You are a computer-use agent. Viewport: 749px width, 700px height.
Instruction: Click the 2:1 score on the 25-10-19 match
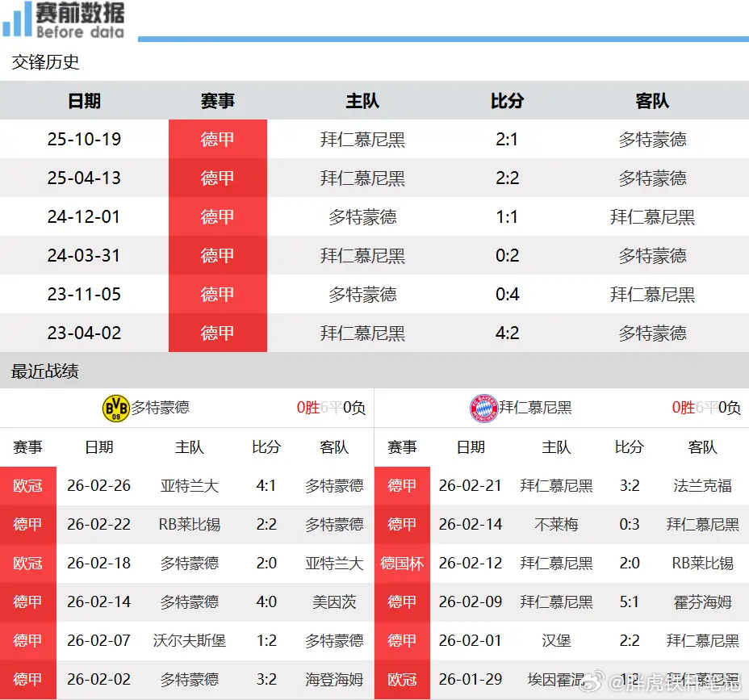[x=507, y=139]
